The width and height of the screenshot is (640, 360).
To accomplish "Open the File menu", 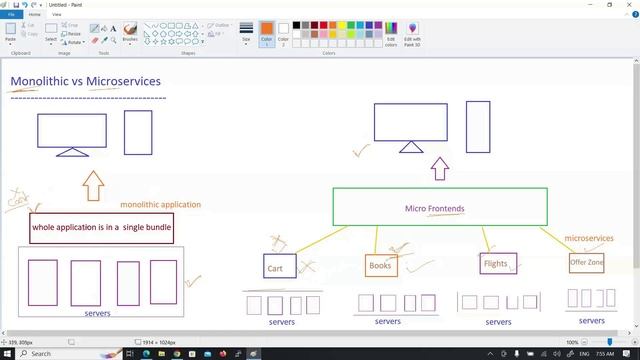I will click(11, 14).
